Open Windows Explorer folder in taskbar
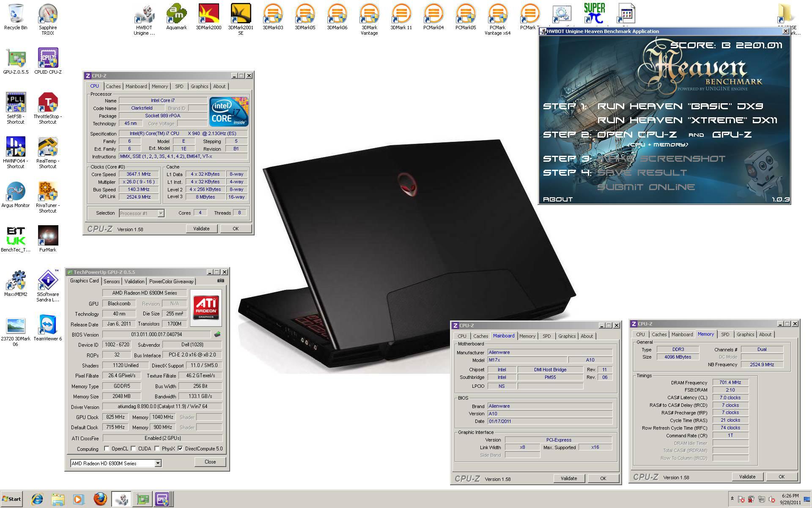Screen dimensions: 812x508 (58, 500)
